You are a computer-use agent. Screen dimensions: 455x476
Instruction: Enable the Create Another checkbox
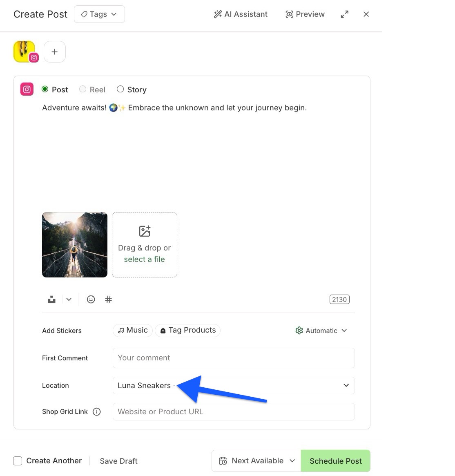click(18, 460)
